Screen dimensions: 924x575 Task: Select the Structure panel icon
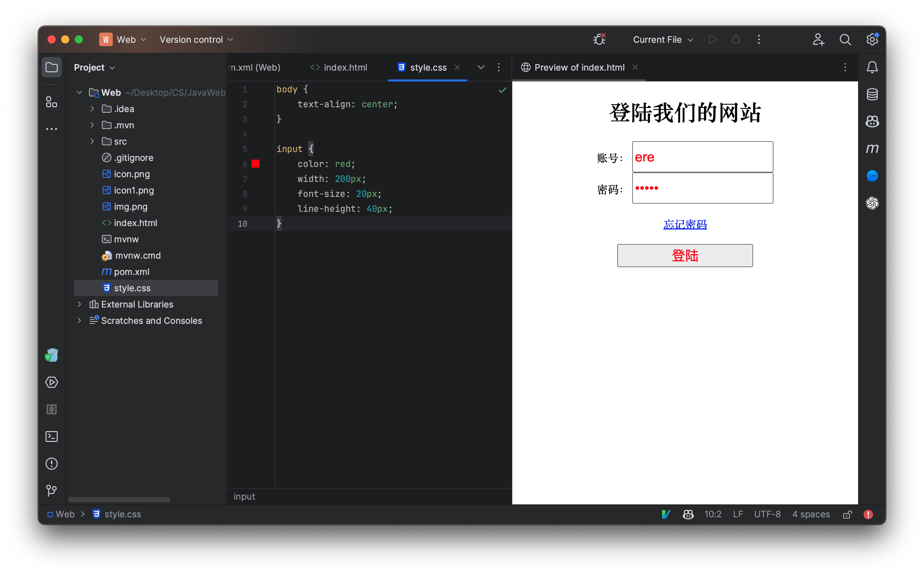(51, 101)
